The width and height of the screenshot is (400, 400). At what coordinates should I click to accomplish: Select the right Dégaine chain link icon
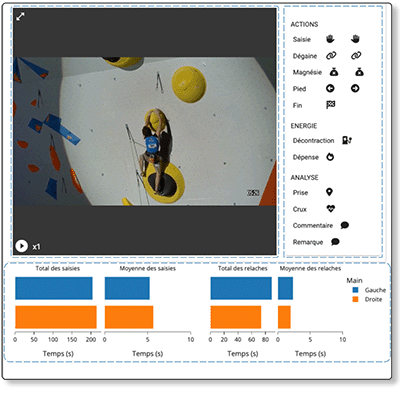356,55
